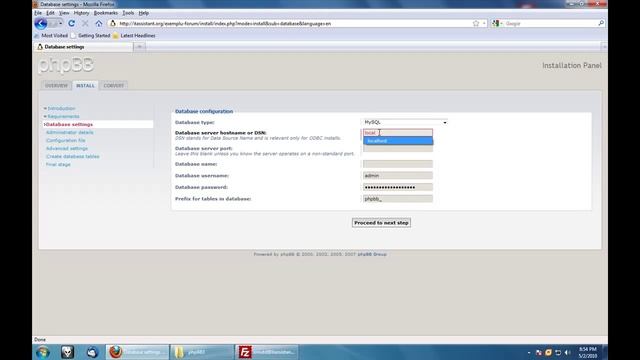Screen dimensions: 640x360
Task: Open the History menu
Action: pos(81,13)
